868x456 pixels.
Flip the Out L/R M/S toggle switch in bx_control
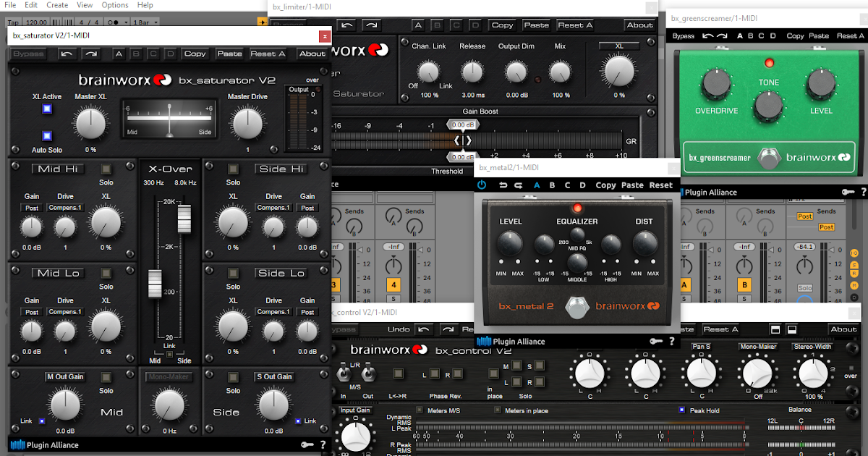[x=367, y=374]
